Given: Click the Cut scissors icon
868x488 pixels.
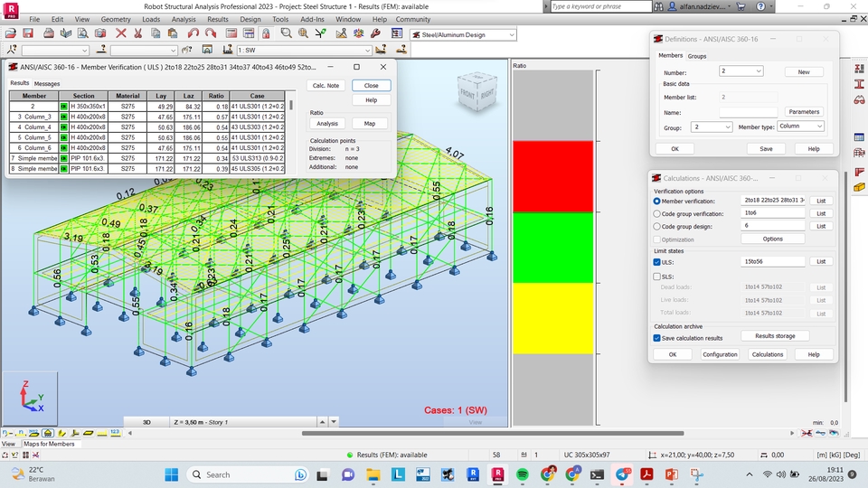Looking at the screenshot, I should click(x=137, y=33).
